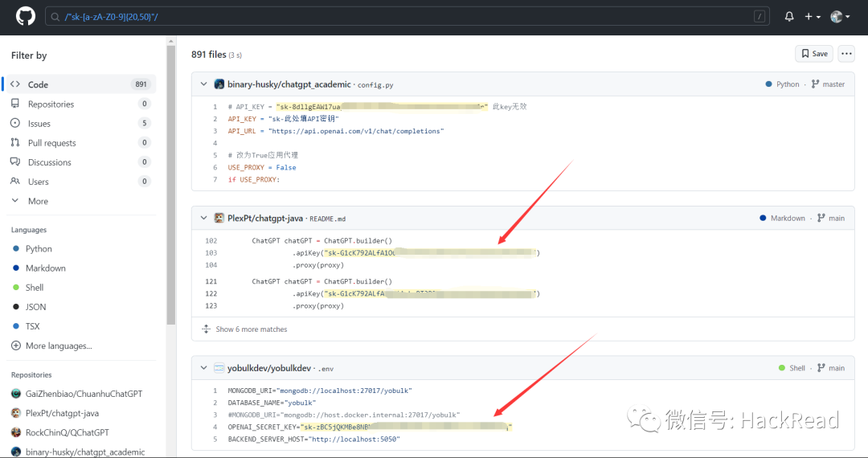Screen dimensions: 868x458
Task: Click the bookmark icon on Save
Action: coord(805,54)
